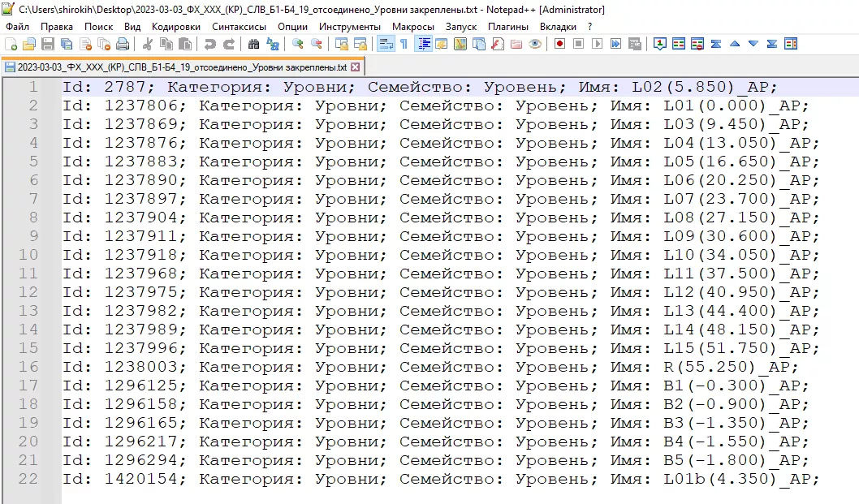Click the Print toolbar icon
The image size is (859, 504).
(x=120, y=44)
